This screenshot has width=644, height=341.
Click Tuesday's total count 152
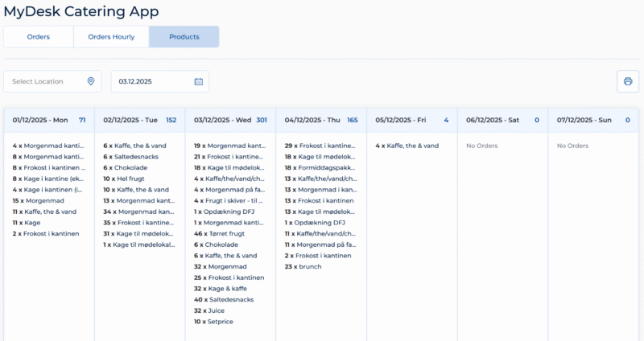[x=171, y=120]
